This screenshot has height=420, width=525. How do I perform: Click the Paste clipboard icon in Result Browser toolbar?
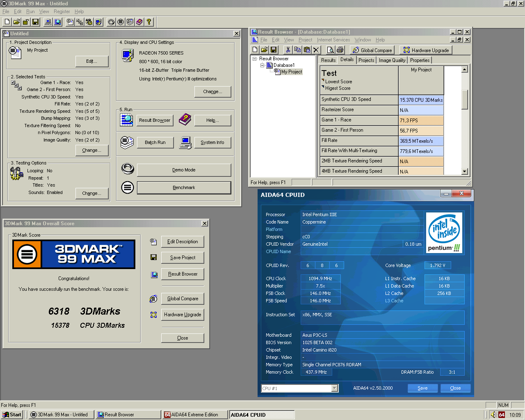307,50
